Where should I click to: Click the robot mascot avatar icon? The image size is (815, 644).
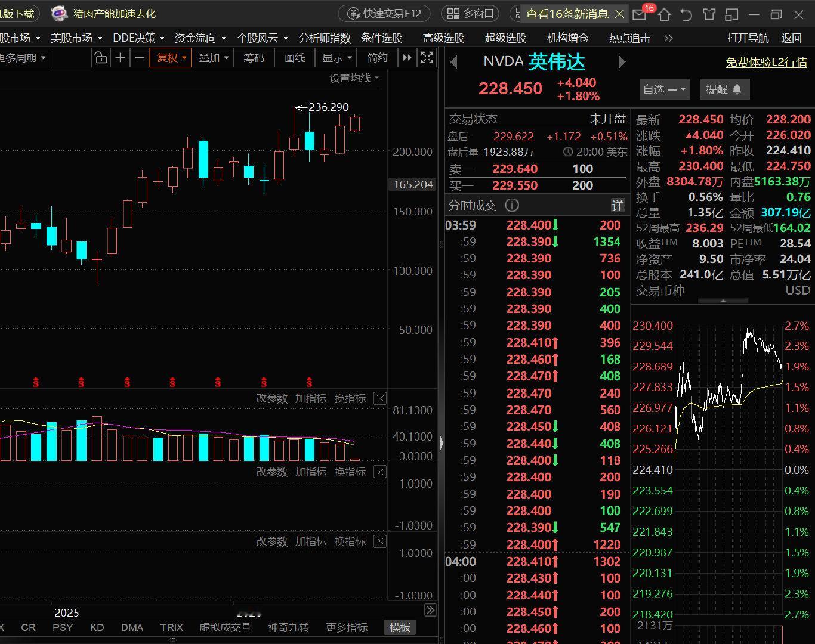click(x=59, y=13)
